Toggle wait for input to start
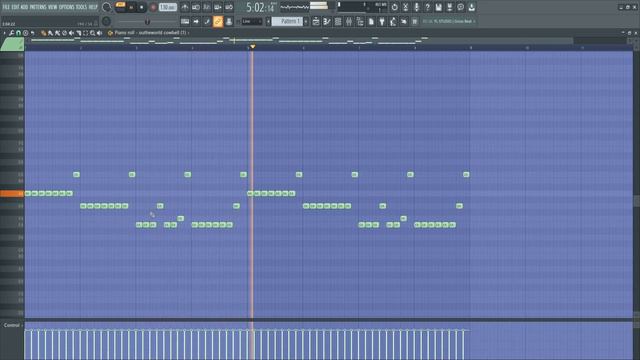 tap(196, 7)
